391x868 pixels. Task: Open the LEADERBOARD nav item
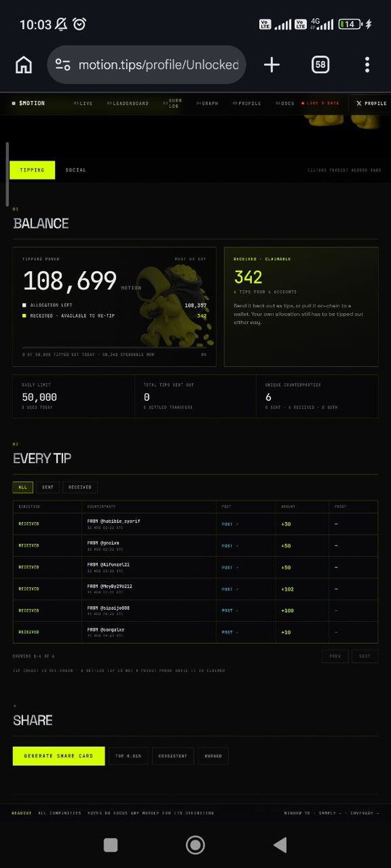(128, 103)
